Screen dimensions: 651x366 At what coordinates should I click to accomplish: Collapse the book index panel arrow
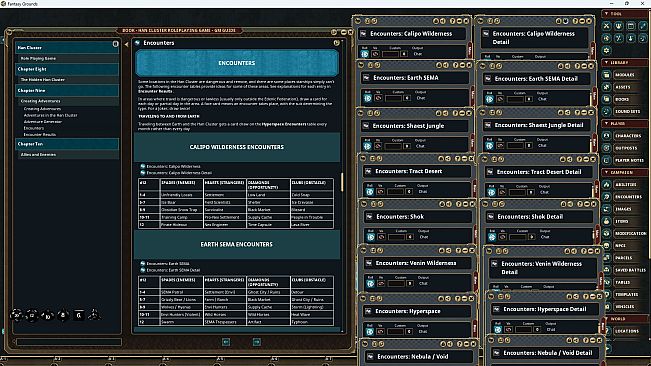pyautogui.click(x=126, y=44)
